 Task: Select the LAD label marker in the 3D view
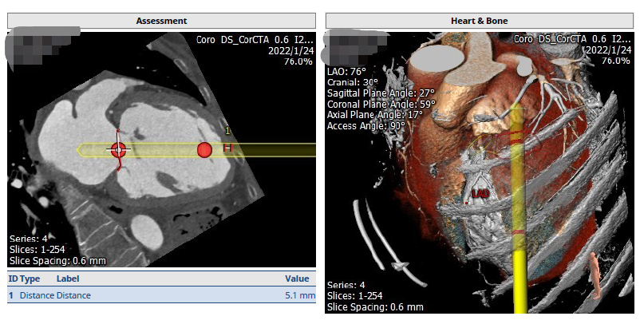pos(480,194)
